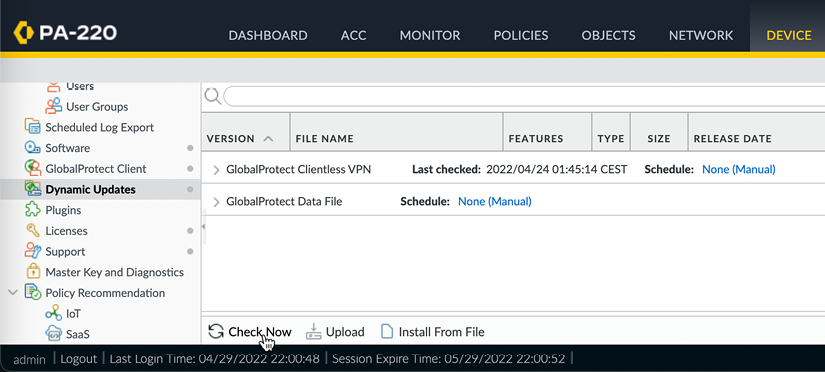825x372 pixels.
Task: Click the Support icon in sidebar
Action: [x=33, y=251]
